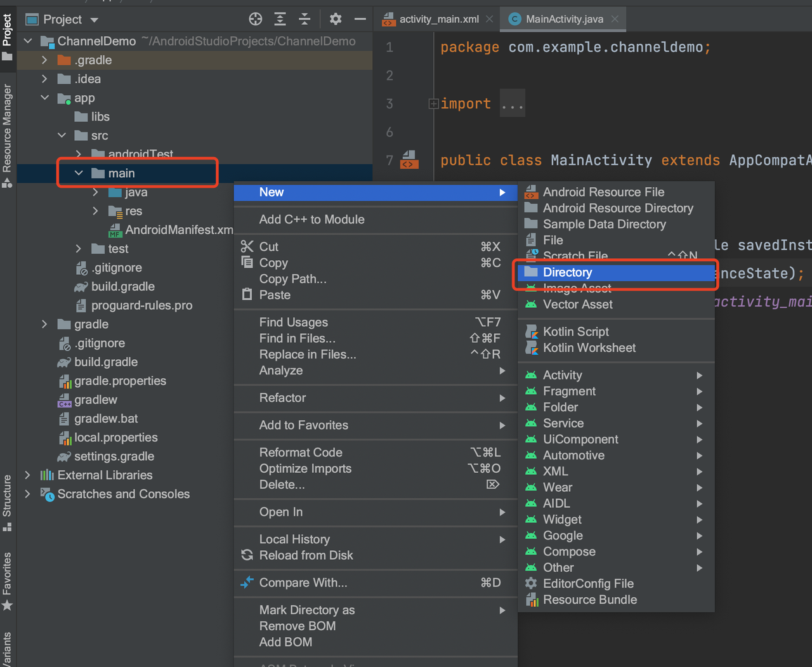Screen dimensions: 812x667
Task: Select Directory in the New submenu
Action: (x=567, y=272)
